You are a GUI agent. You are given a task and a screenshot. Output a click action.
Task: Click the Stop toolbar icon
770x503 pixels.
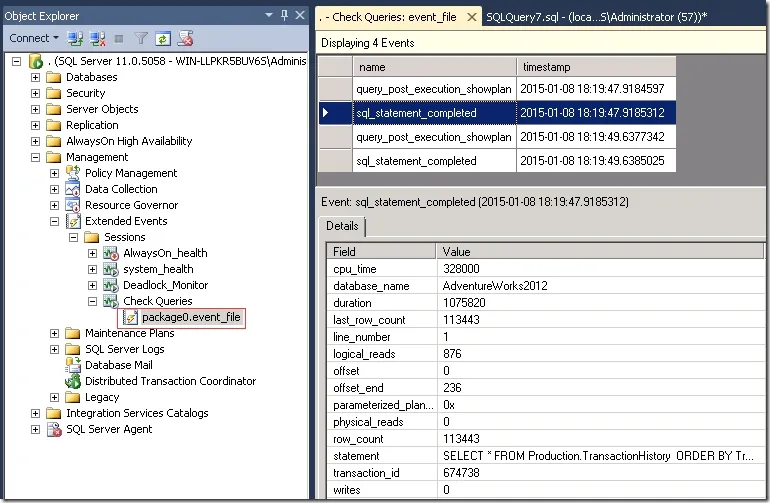click(x=119, y=38)
